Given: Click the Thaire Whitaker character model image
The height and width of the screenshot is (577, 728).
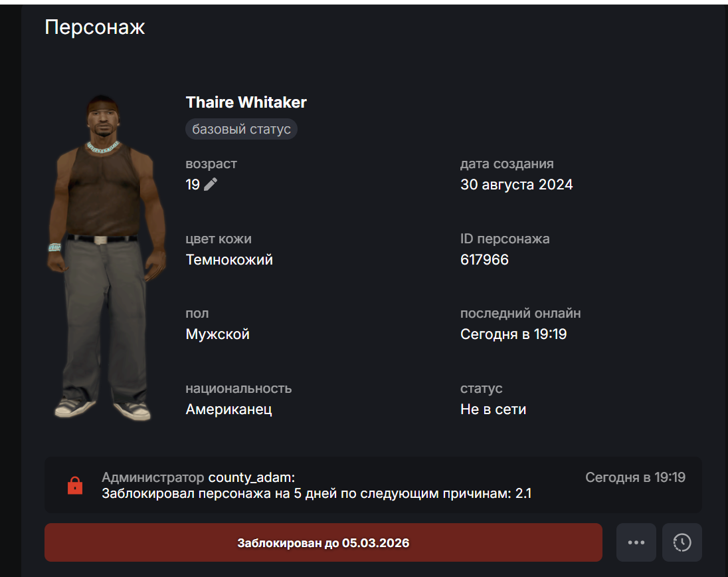Looking at the screenshot, I should (x=106, y=258).
